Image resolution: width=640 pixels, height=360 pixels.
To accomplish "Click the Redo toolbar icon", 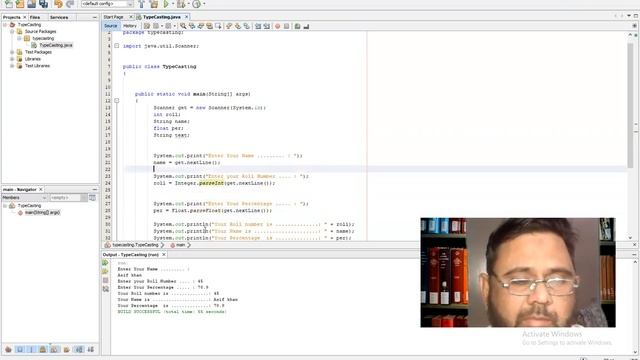I will tap(70, 4).
